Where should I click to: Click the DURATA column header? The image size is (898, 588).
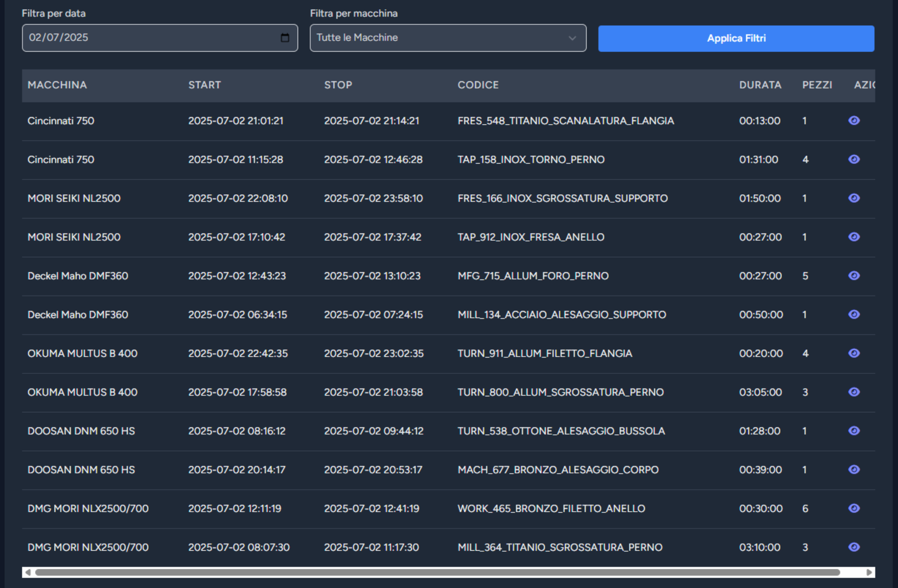pyautogui.click(x=760, y=85)
